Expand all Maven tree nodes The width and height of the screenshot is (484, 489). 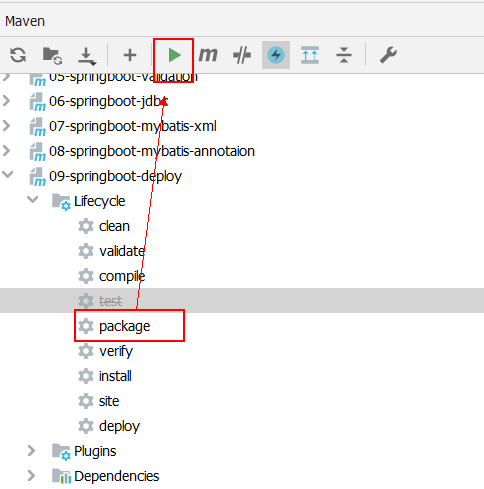click(x=310, y=55)
